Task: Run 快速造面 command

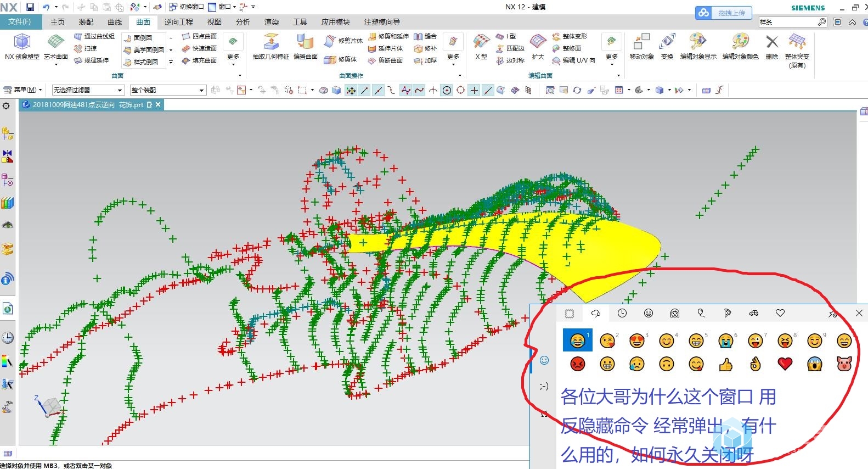Action: (x=199, y=48)
